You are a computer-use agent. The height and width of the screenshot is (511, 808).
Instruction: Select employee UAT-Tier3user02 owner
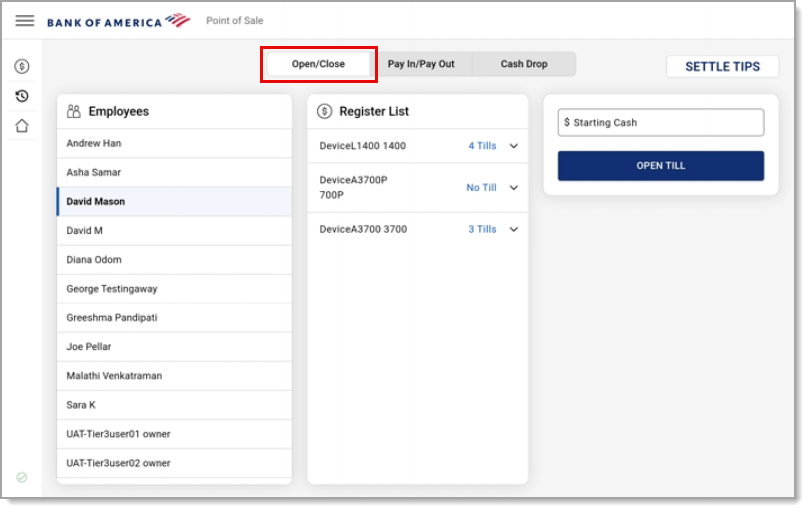174,463
